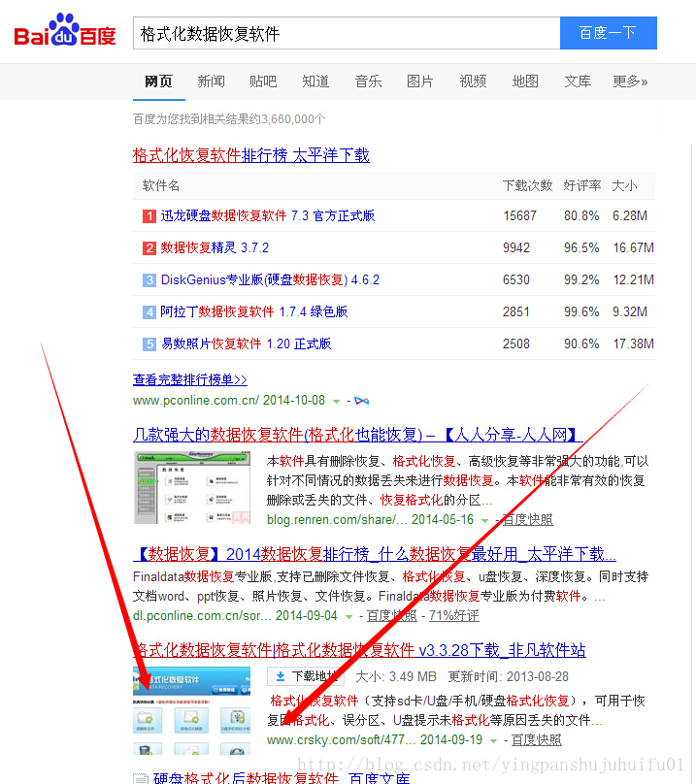Click URL text www.pconline.com.cn/

(x=196, y=401)
